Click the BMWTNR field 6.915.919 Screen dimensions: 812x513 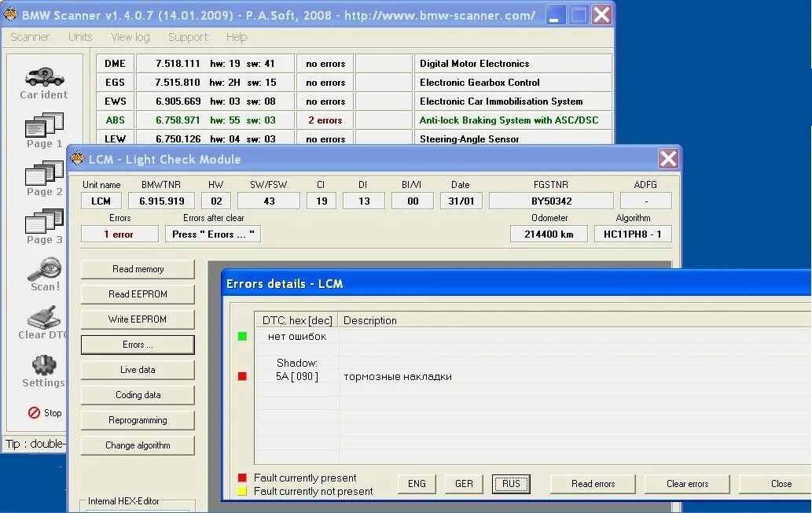162,201
